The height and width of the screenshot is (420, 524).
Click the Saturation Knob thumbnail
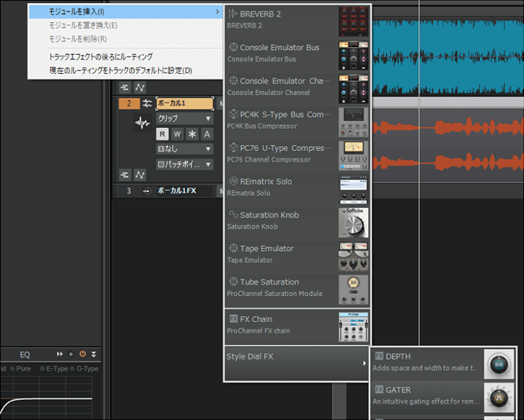[354, 223]
